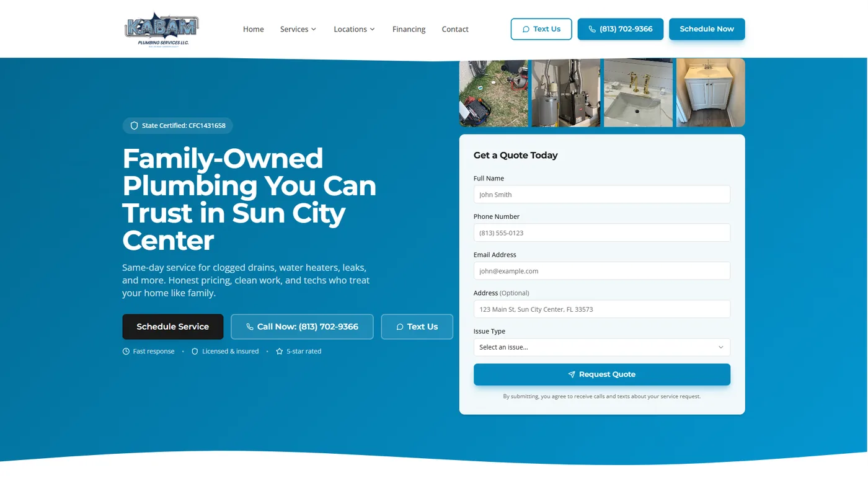Viewport: 868px width, 491px height.
Task: Go to the Home nav item
Action: tap(253, 29)
